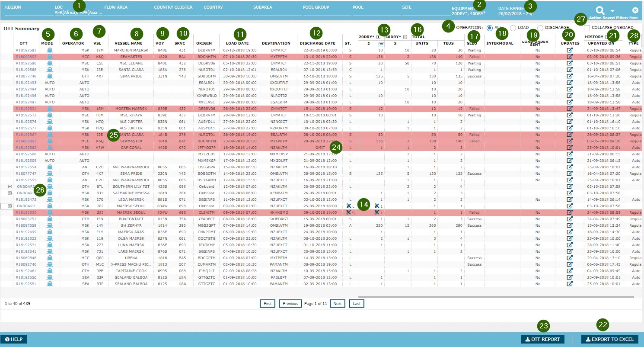644x347 pixels.
Task: Expand the ONBOARD row for SOUTHERN LILY TST
Action: pyautogui.click(x=10, y=186)
